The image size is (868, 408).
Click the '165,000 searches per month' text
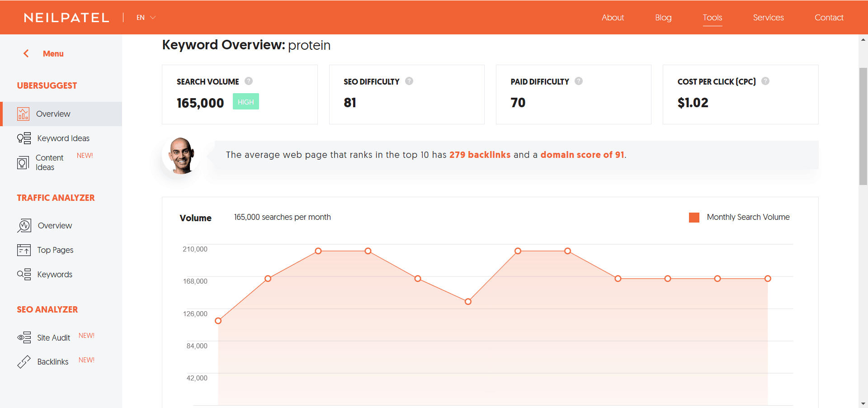(282, 217)
